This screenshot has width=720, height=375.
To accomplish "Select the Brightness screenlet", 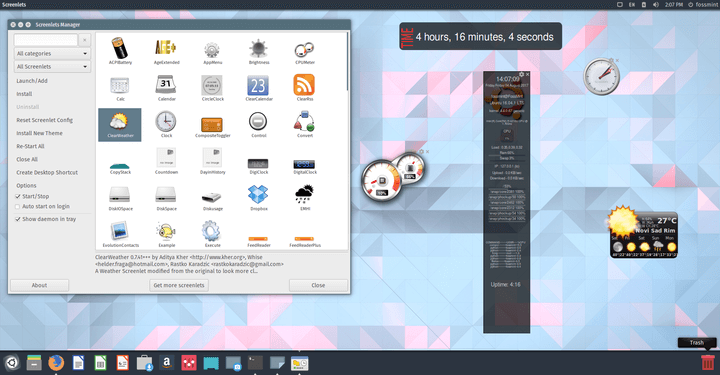I will click(x=259, y=50).
